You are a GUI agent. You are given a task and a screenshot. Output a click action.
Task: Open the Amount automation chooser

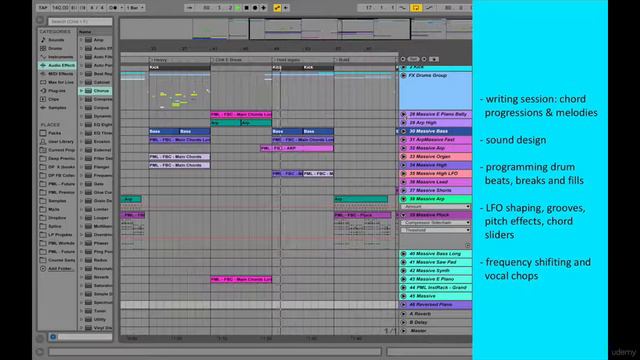436,207
